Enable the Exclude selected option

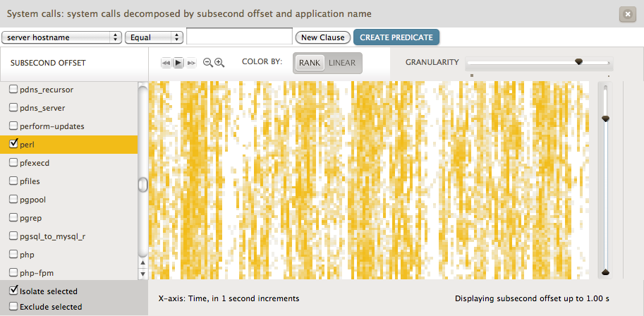[x=13, y=307]
